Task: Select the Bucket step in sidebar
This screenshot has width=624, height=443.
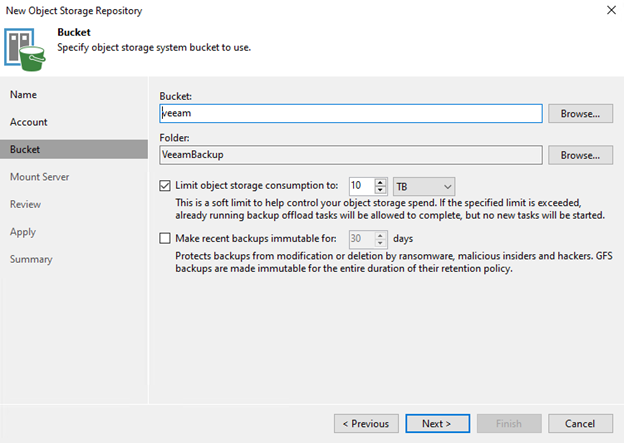Action: [25, 149]
